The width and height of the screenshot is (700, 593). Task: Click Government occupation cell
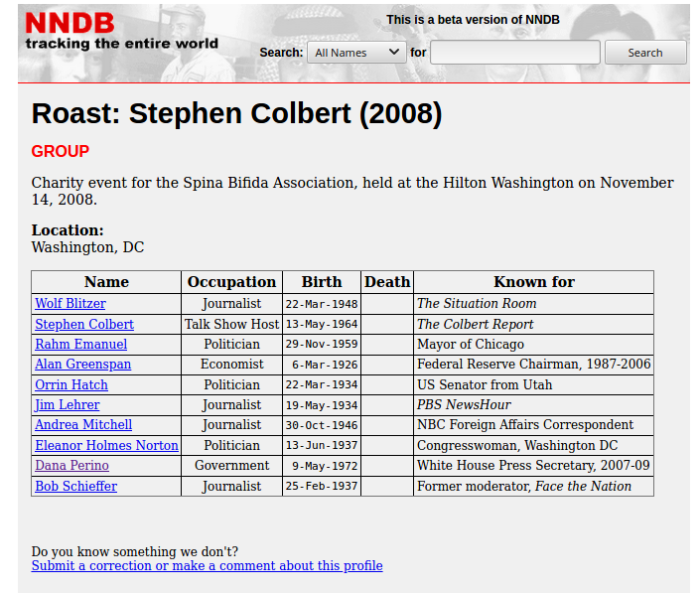pyautogui.click(x=231, y=465)
